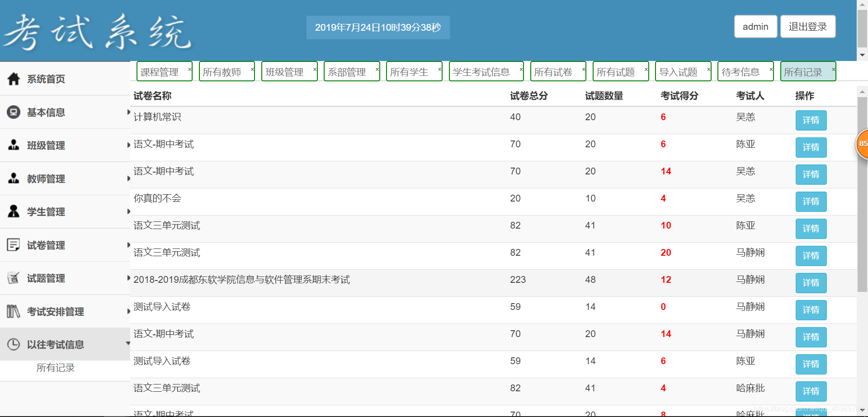Close the 课程管理 tab
The height and width of the screenshot is (417, 868).
(190, 69)
